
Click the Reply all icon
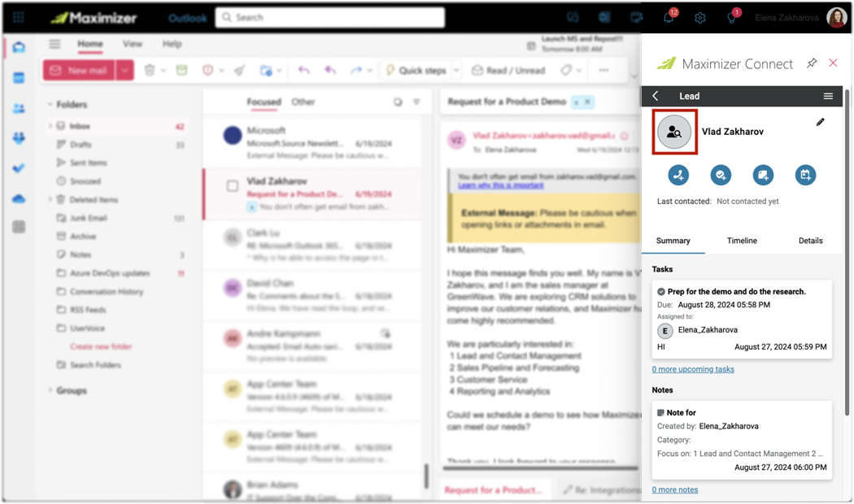pos(330,70)
